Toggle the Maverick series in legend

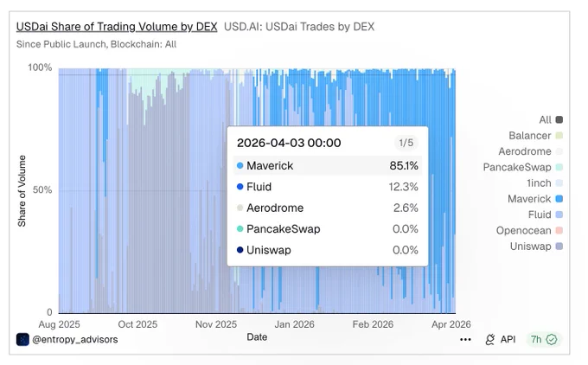(x=535, y=199)
